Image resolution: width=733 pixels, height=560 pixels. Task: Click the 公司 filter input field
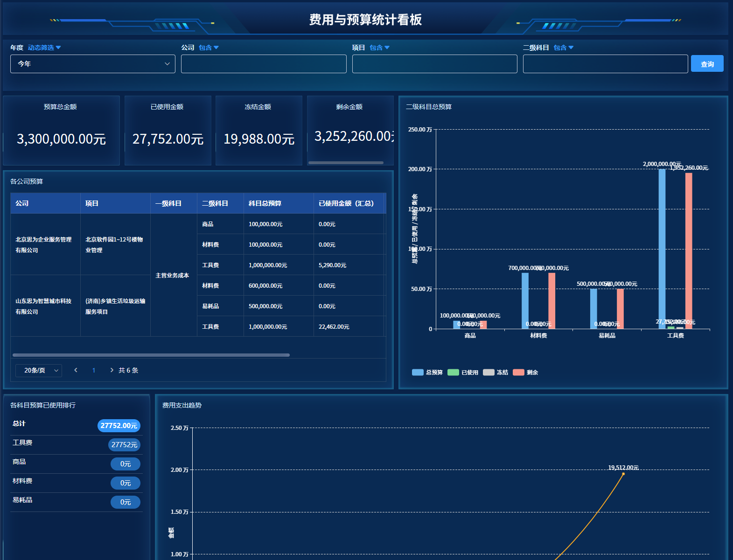tap(264, 64)
